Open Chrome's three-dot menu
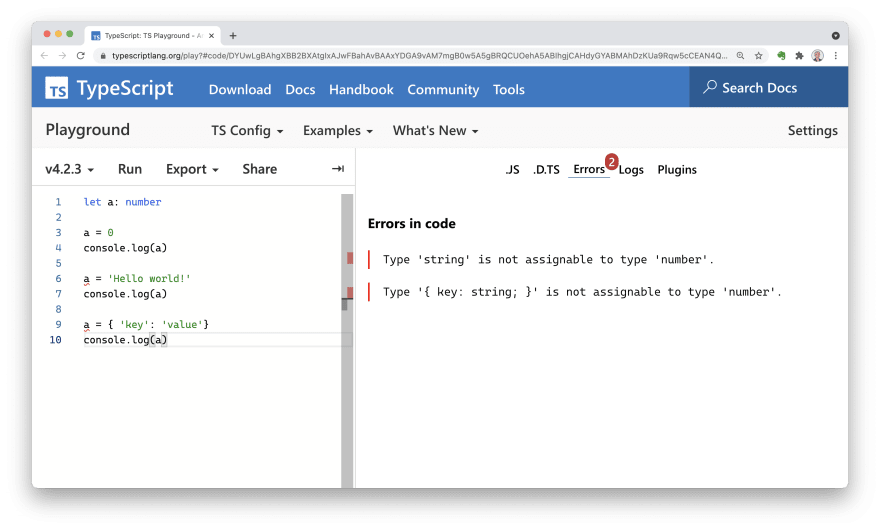The height and width of the screenshot is (530, 880). tap(836, 56)
